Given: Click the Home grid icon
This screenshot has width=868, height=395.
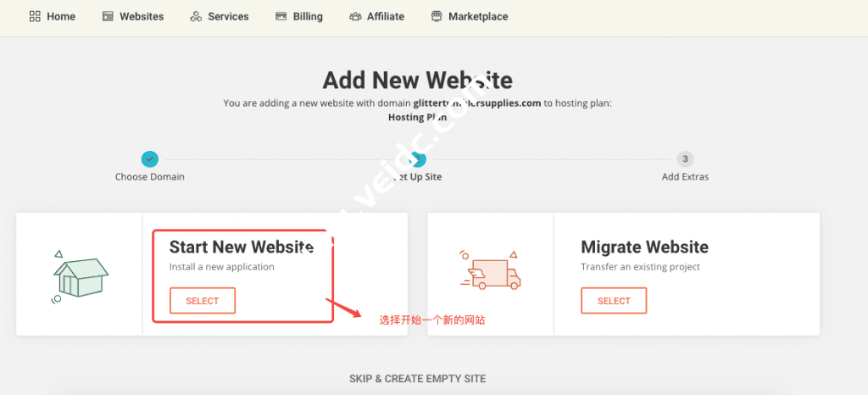Looking at the screenshot, I should tap(35, 17).
